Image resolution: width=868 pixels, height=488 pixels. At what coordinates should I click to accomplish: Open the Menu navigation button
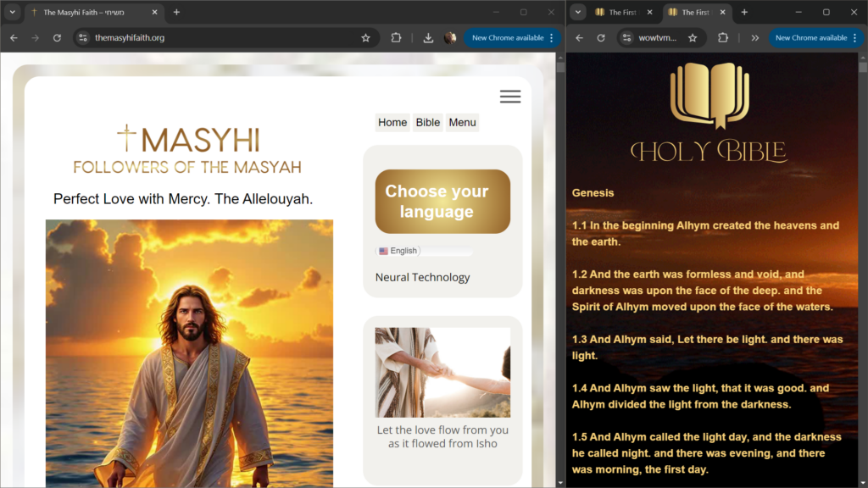[462, 122]
